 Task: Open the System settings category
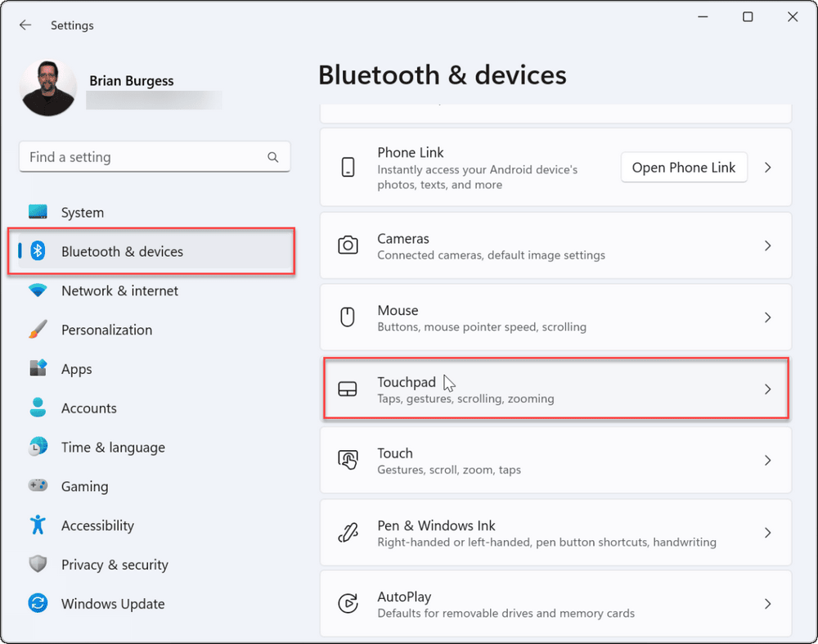tap(82, 213)
